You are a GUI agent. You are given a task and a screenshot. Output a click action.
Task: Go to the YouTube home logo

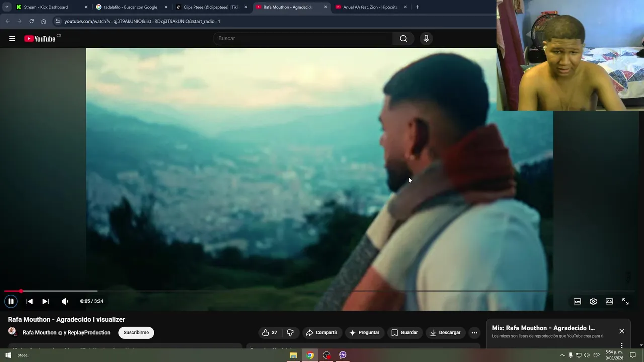point(40,39)
